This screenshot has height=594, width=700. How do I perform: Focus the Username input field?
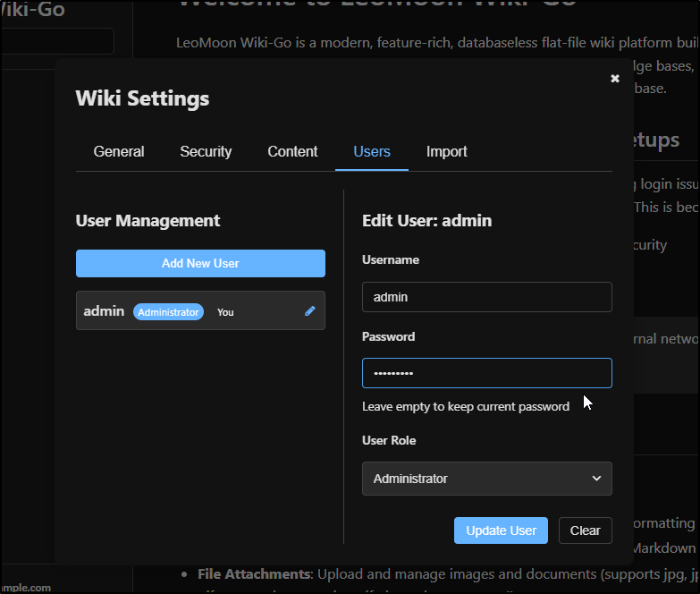[x=487, y=297]
